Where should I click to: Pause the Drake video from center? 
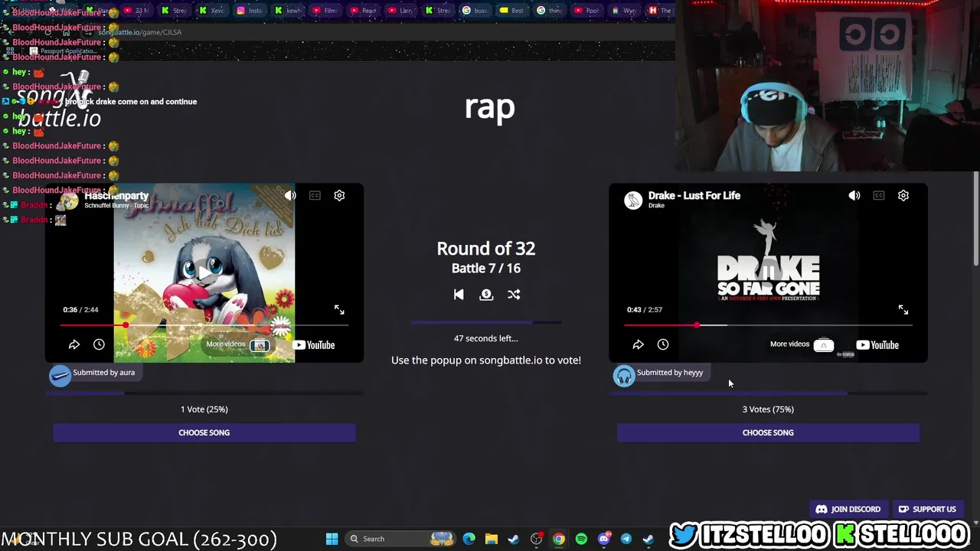pos(768,272)
